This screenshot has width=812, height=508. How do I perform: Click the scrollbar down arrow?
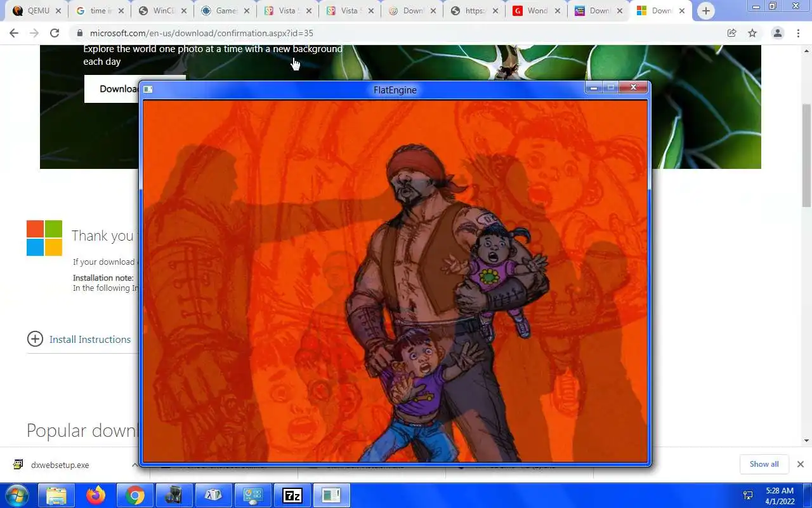point(806,440)
